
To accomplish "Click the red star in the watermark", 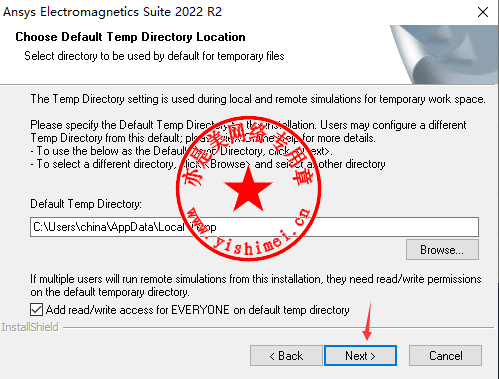I will [248, 189].
